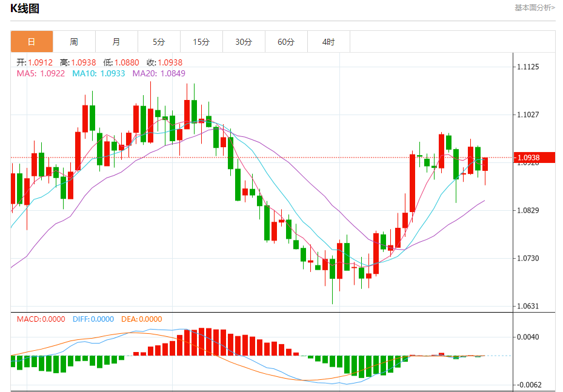
Task: Click the tallest red MACD histogram bar
Action: (x=201, y=341)
